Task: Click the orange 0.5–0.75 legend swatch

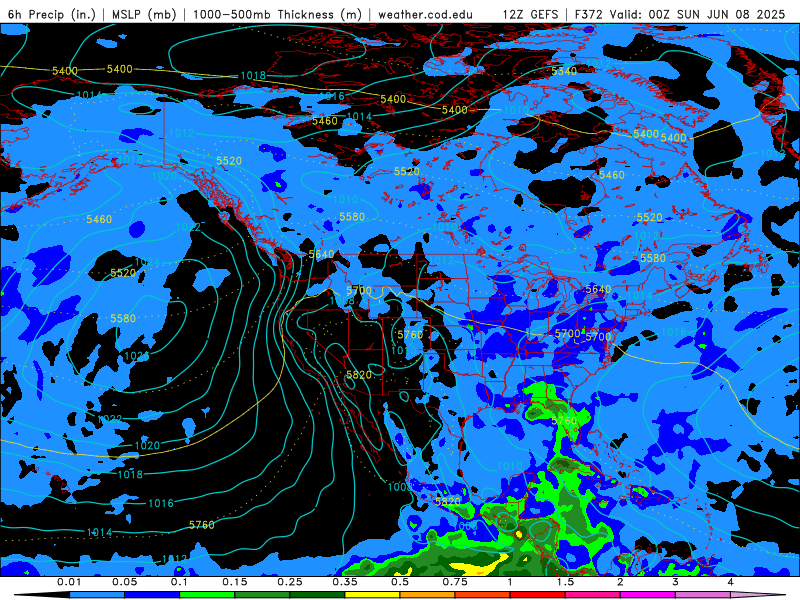Action: (x=428, y=595)
